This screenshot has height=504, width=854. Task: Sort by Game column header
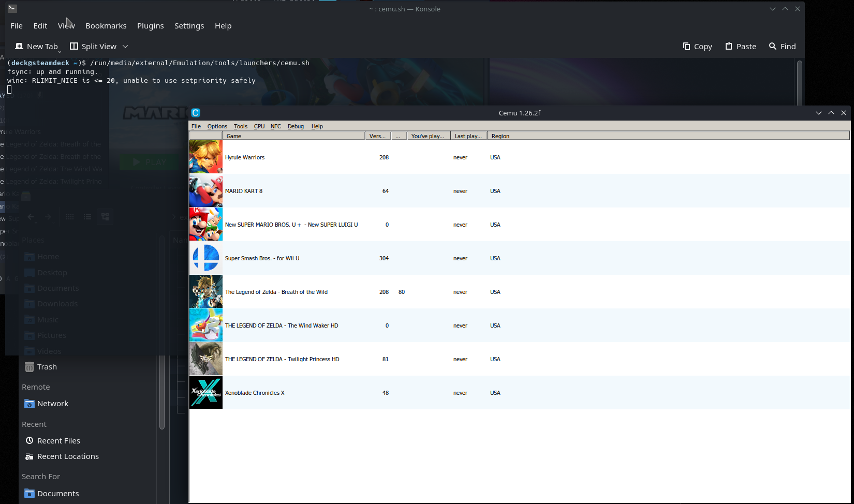[293, 136]
